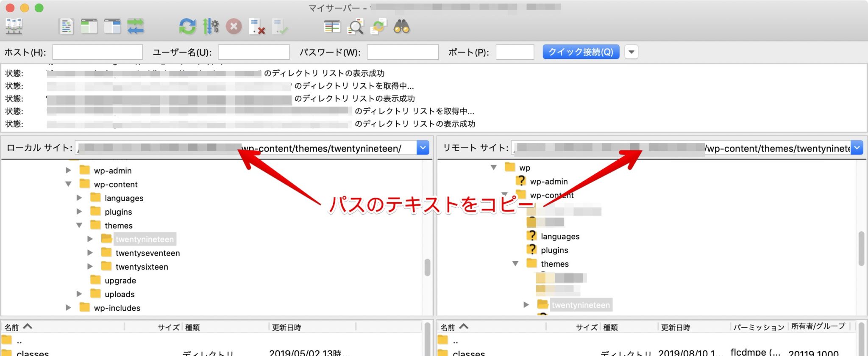Toggle the message log display icon
868x356 pixels.
click(x=66, y=27)
